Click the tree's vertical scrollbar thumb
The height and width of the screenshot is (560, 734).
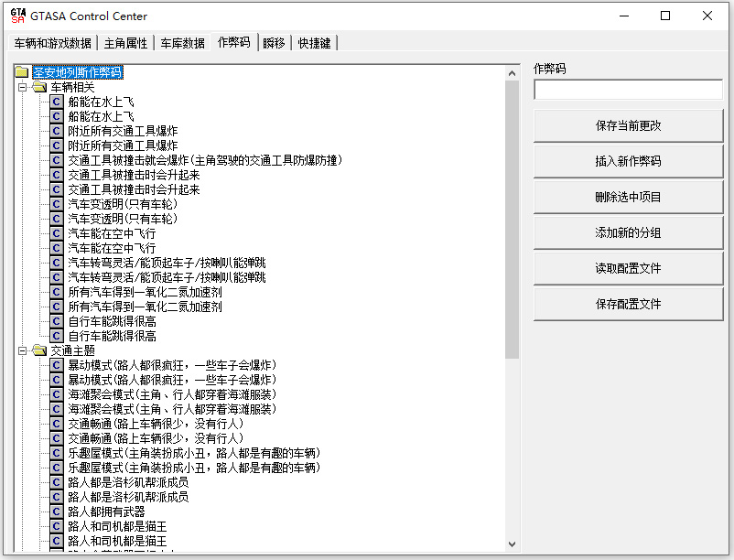(x=513, y=220)
